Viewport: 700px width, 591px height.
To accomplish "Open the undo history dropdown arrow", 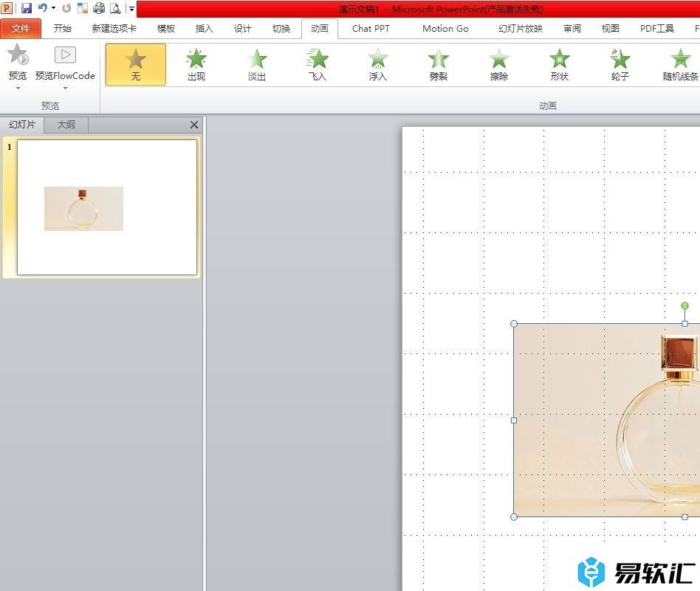I will coord(54,8).
